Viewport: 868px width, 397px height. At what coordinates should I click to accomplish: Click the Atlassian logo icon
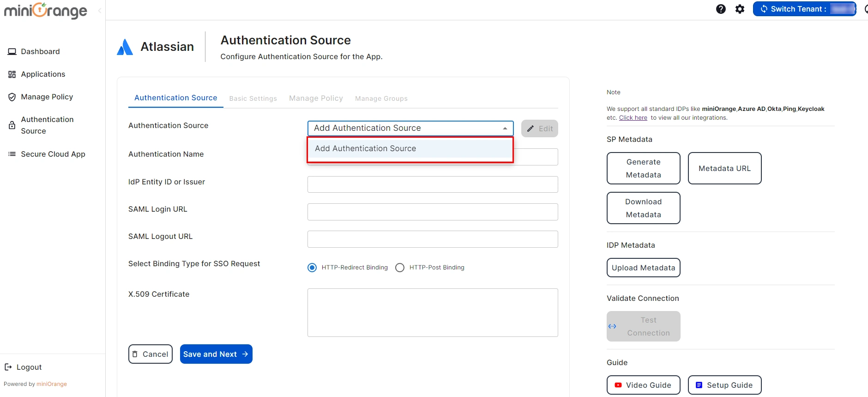pyautogui.click(x=125, y=47)
